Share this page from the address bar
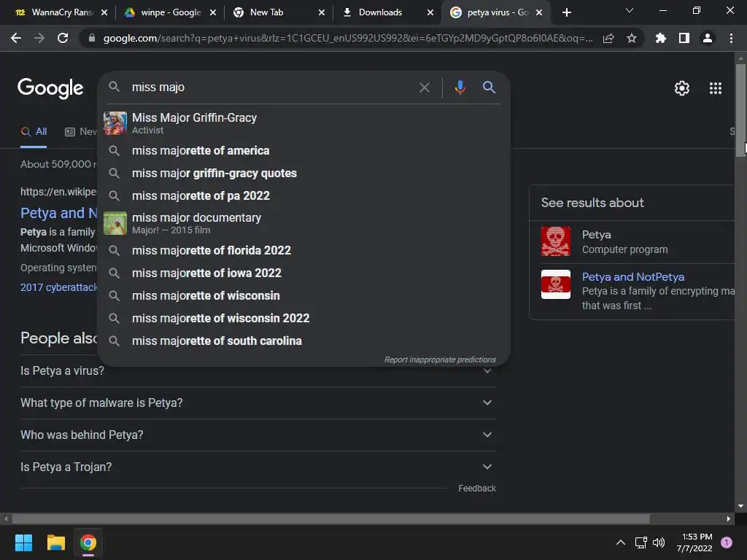Viewport: 747px width, 560px height. pyautogui.click(x=608, y=38)
